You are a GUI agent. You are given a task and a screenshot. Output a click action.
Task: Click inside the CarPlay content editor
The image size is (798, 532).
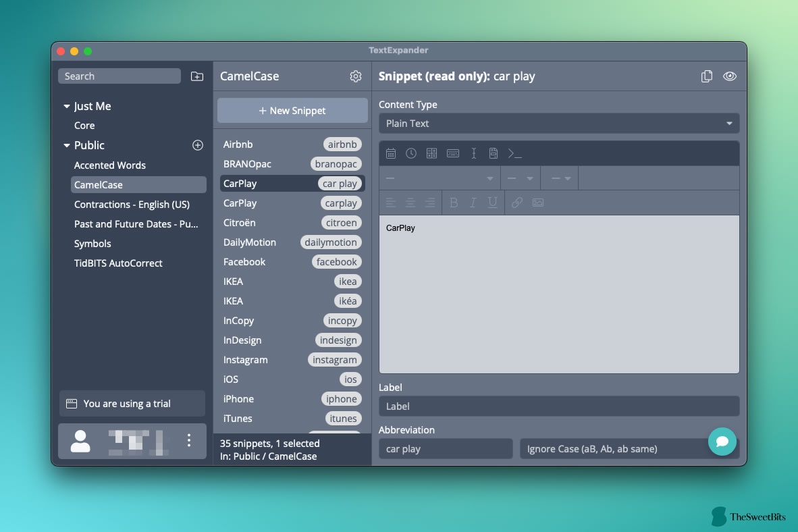click(x=559, y=294)
